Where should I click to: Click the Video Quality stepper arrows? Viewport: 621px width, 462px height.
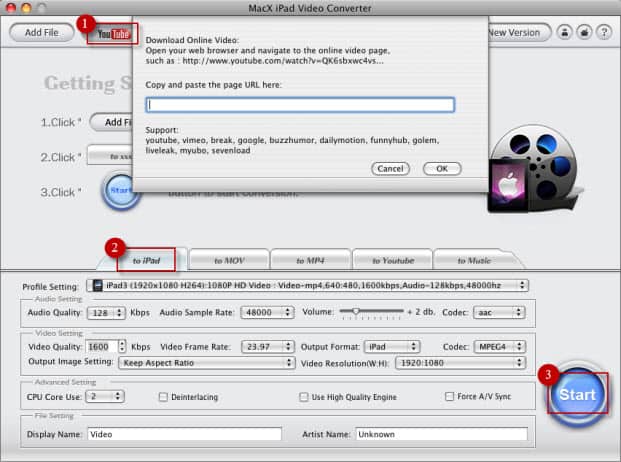coord(122,347)
